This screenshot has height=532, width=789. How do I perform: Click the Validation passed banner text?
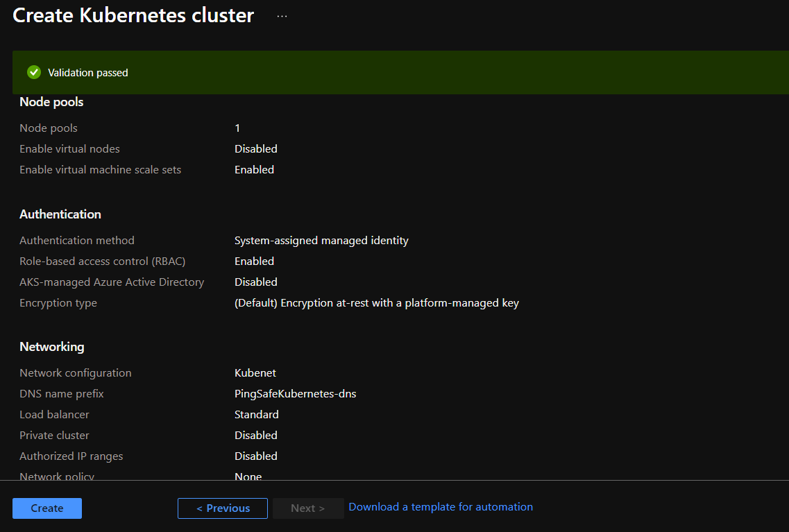click(x=88, y=73)
